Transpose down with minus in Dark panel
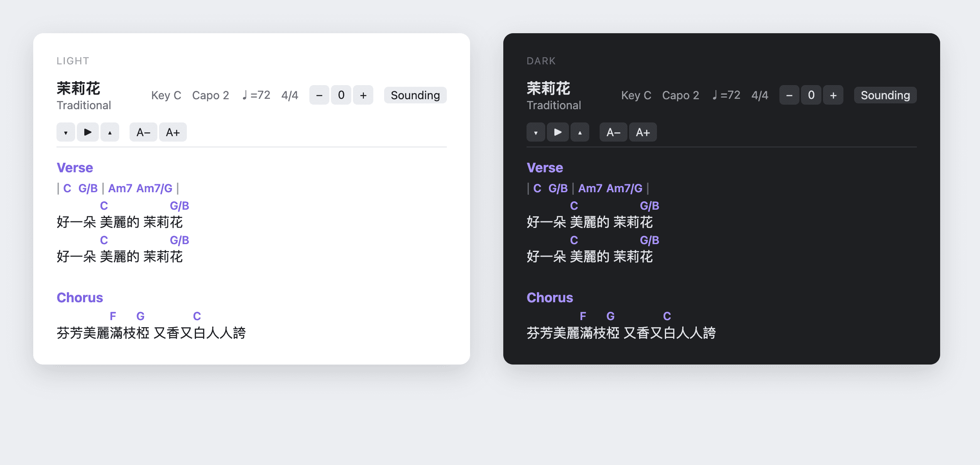 click(789, 95)
